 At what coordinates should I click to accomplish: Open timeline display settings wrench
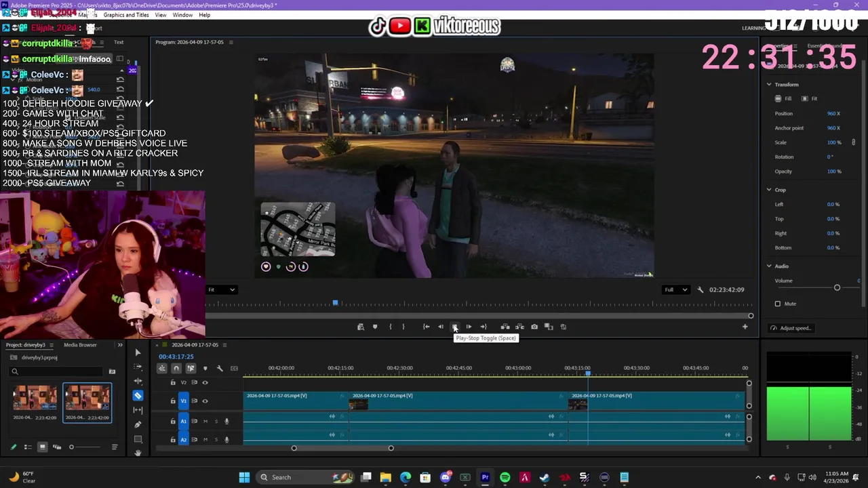pos(220,368)
